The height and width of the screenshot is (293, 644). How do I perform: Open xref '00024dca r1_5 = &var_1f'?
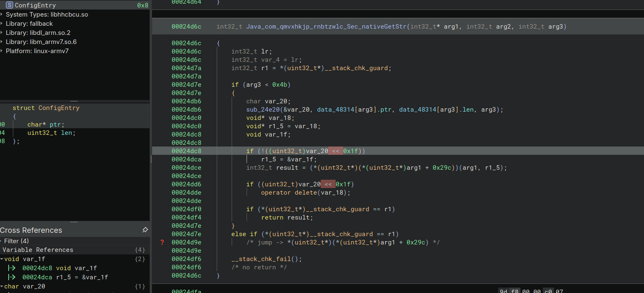pos(65,277)
